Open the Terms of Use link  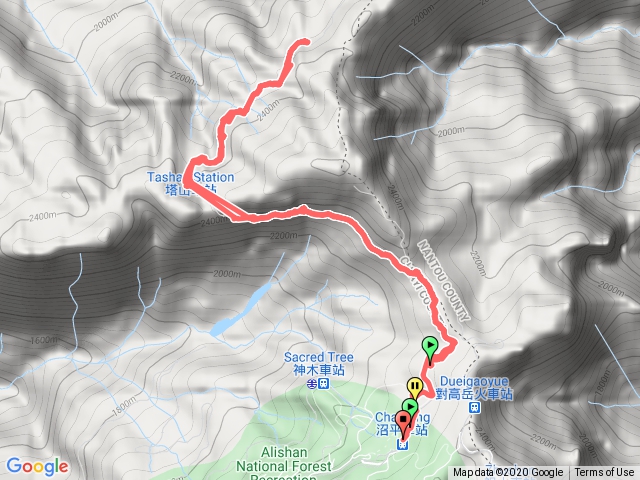pos(604,472)
